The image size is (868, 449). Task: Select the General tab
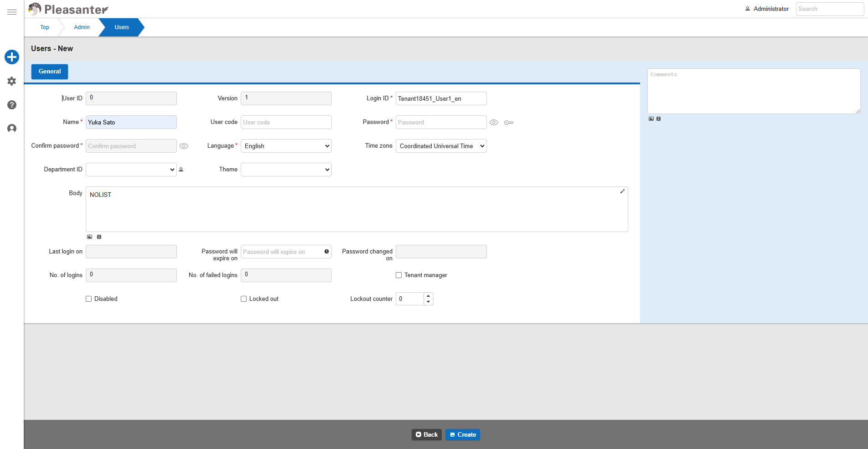[x=50, y=72]
